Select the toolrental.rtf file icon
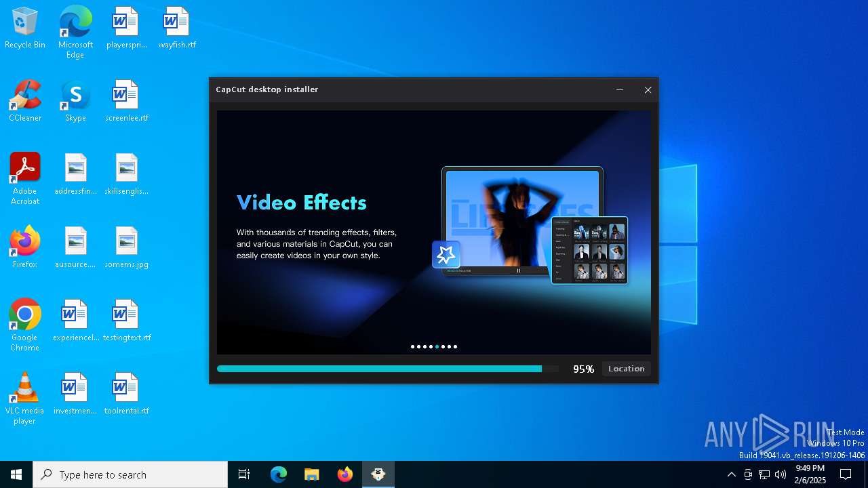 (126, 394)
